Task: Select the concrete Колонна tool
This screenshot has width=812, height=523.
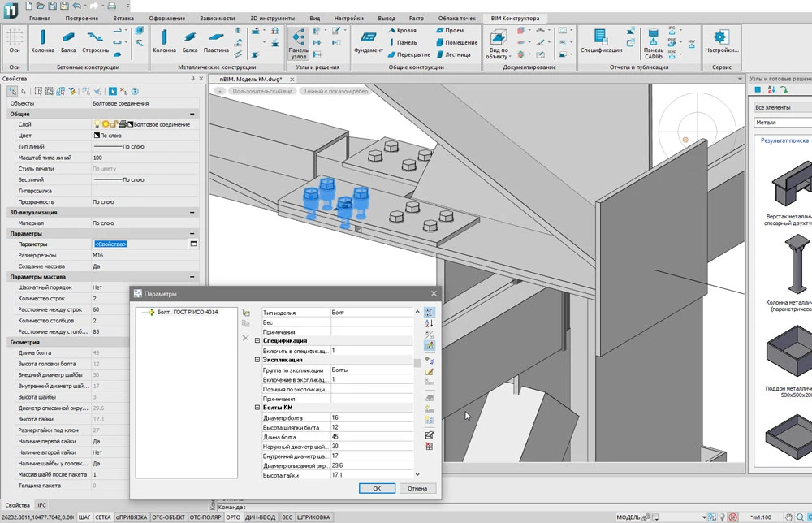Action: pos(43,41)
